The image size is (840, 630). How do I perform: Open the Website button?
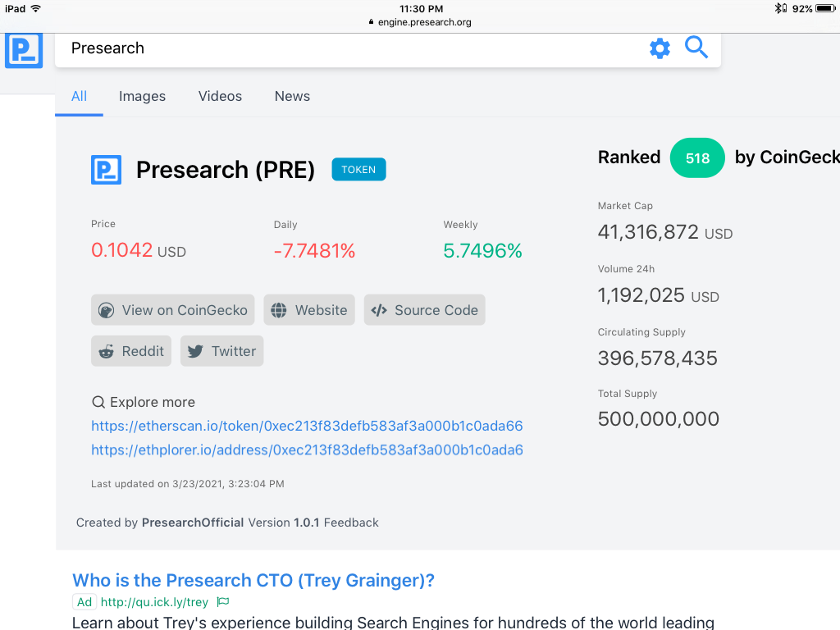click(309, 309)
